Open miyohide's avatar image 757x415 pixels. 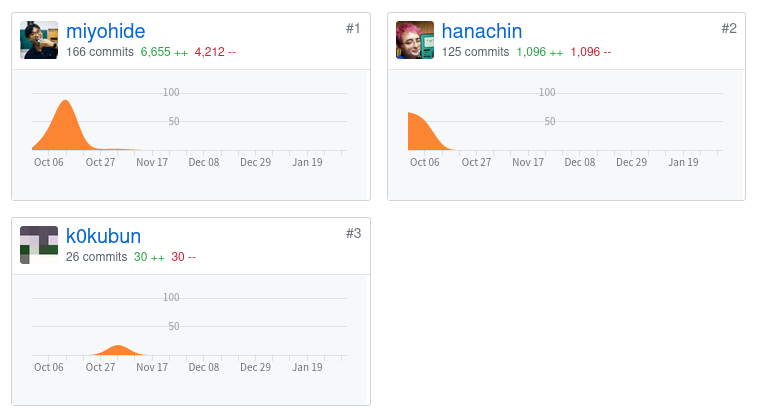[39, 40]
